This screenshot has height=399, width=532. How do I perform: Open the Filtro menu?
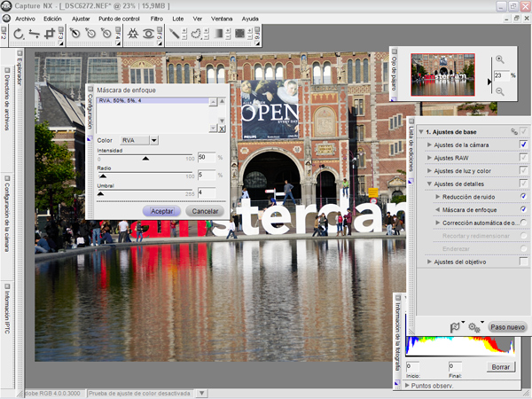point(157,19)
